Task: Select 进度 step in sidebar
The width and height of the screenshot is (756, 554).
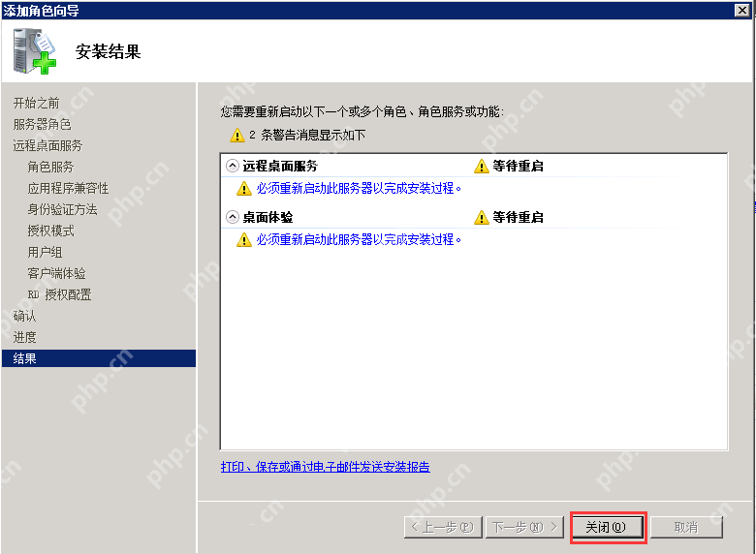Action: pyautogui.click(x=24, y=337)
